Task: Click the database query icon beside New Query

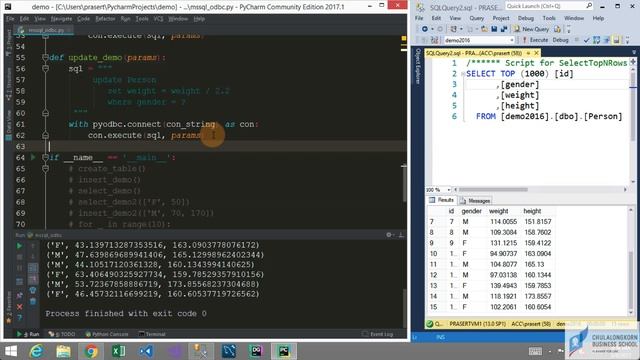Action: coord(558,29)
